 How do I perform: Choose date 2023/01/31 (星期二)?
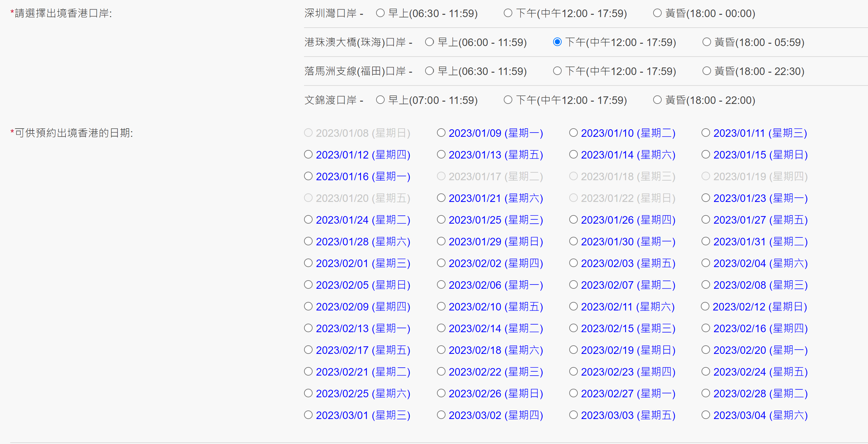click(x=705, y=241)
